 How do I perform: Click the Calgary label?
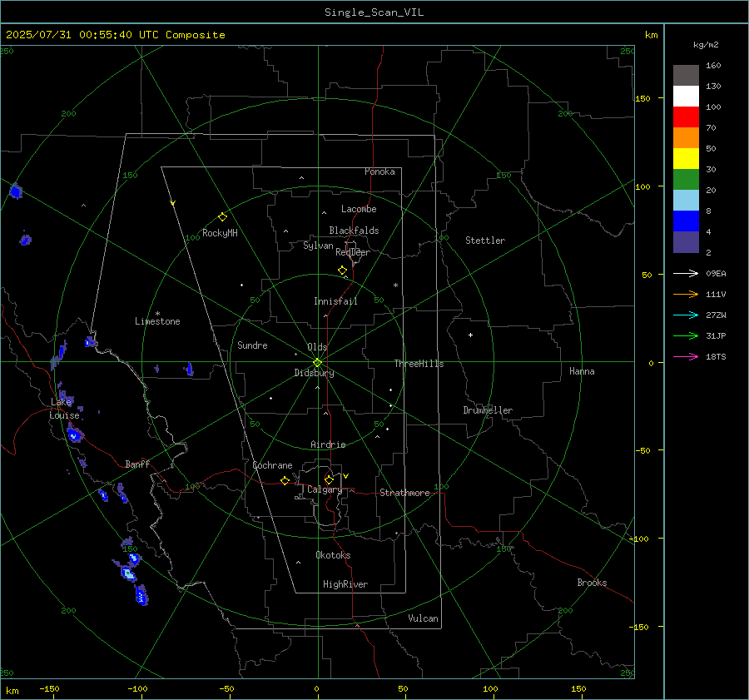click(325, 489)
